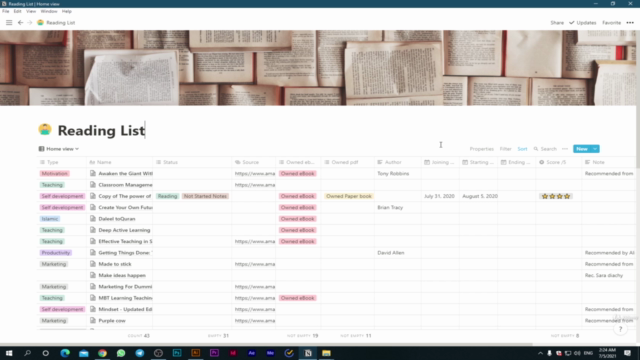This screenshot has height=360, width=640.
Task: Open File Explorer from taskbar
Action: tap(326, 353)
